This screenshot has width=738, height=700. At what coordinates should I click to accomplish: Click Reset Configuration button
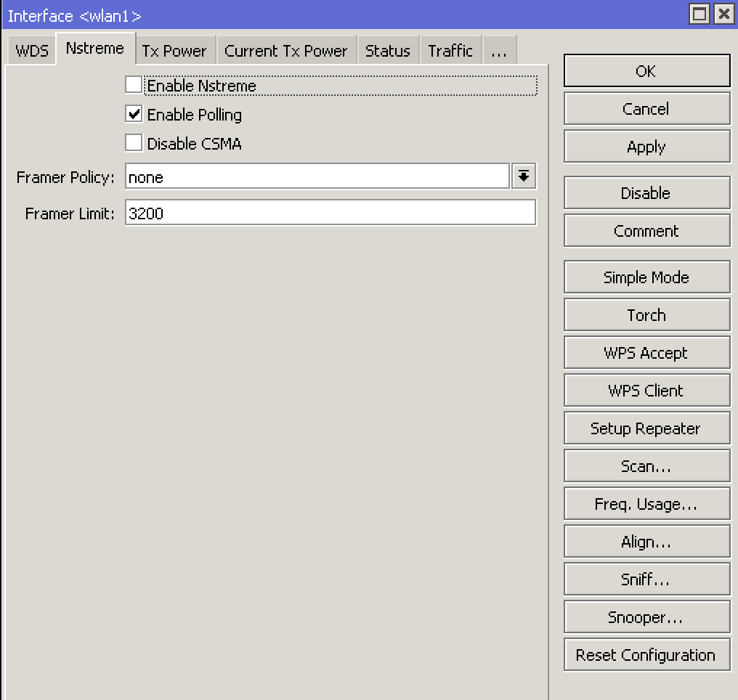(x=647, y=655)
